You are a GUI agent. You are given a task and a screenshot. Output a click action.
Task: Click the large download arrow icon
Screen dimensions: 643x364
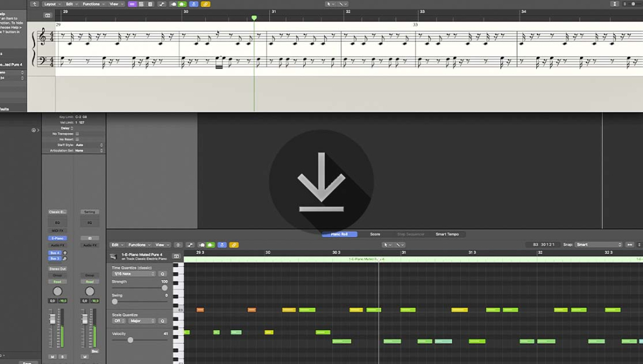pos(321,182)
